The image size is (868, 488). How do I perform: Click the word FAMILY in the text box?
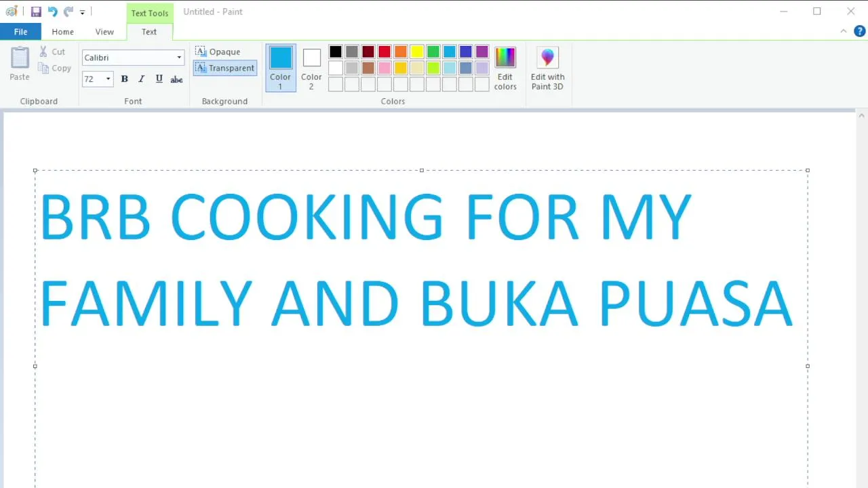click(x=146, y=304)
